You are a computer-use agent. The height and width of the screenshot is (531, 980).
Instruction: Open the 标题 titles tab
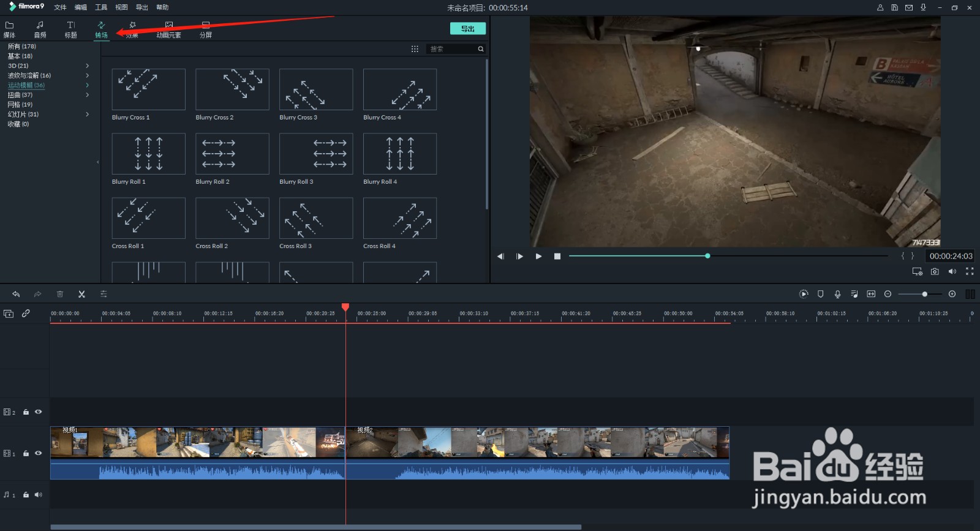[70, 29]
